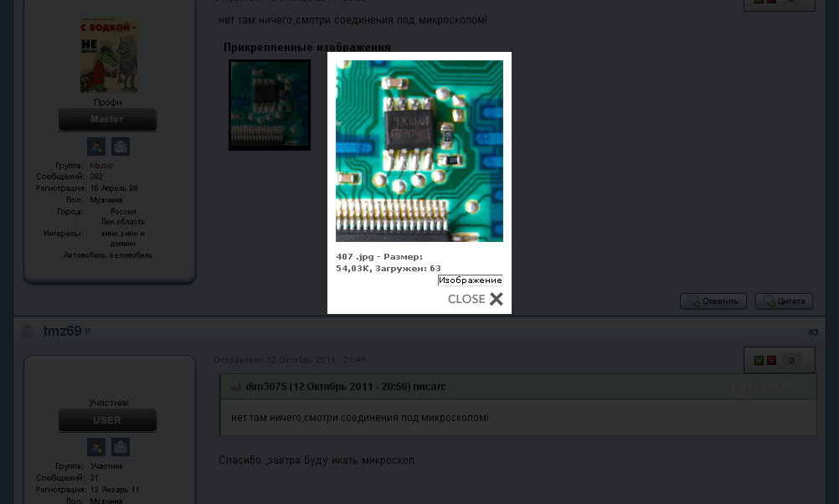Image resolution: width=839 pixels, height=504 pixels.
Task: Click the quoted text inside the quote box
Action: 360,418
